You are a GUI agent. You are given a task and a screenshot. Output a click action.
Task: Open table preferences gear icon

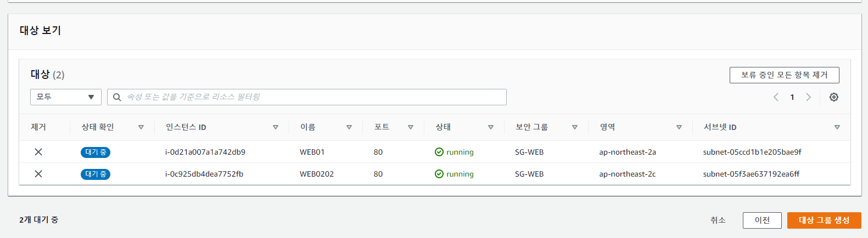click(x=833, y=97)
